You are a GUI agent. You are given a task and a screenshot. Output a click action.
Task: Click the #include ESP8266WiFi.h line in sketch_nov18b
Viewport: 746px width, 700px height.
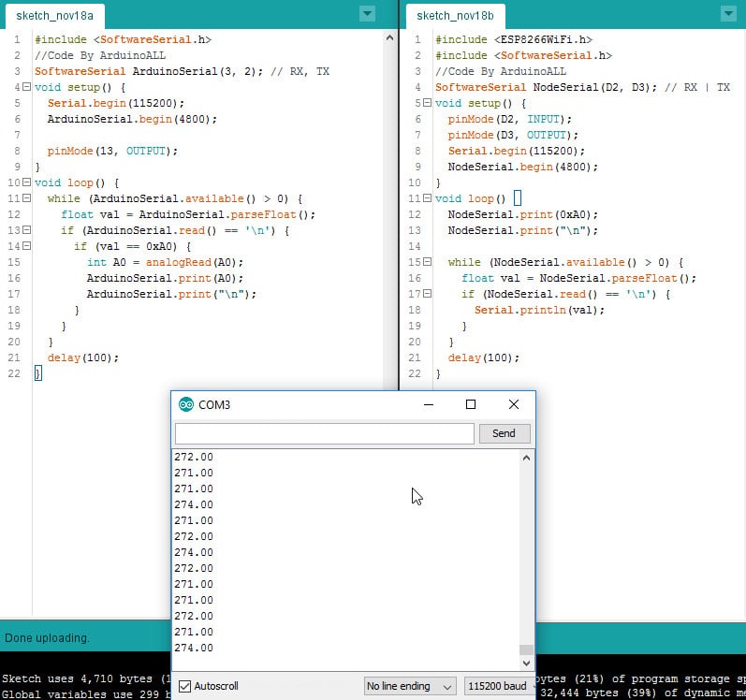[x=513, y=39]
